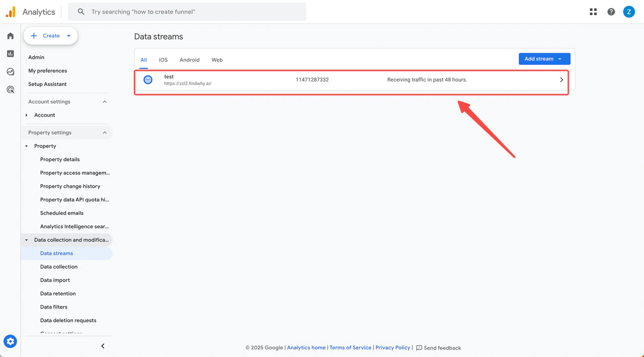The image size is (644, 357).
Task: Open the Z account avatar
Action: point(629,12)
